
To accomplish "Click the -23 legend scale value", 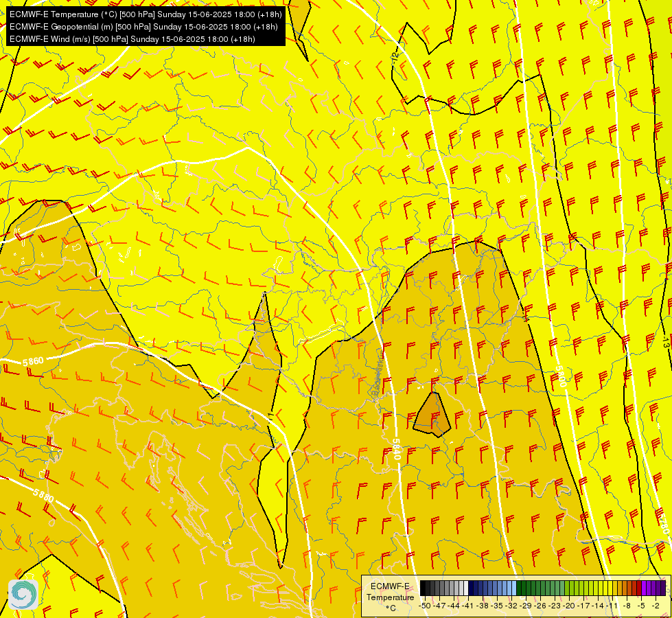I will [554, 606].
